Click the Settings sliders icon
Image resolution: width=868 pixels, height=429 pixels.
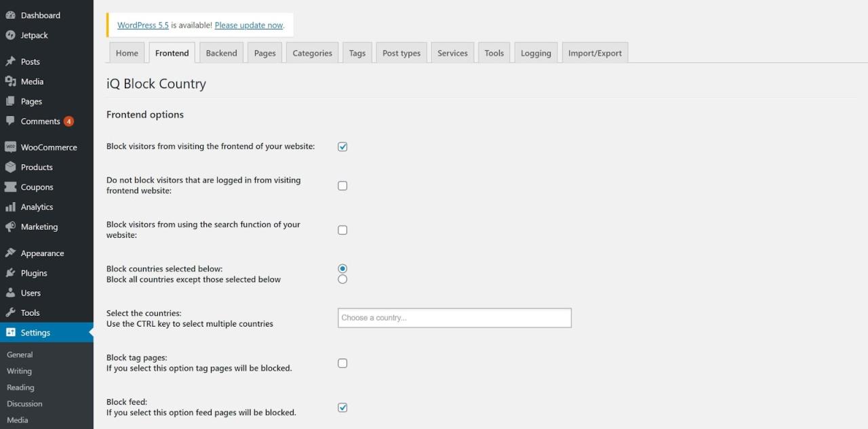pyautogui.click(x=10, y=333)
